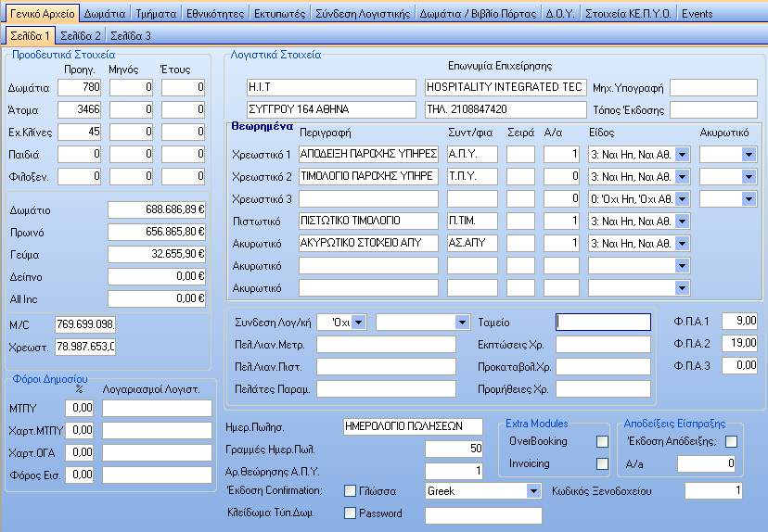Click the Πελ.Λιαν.Μετρ. field
The image size is (768, 532).
click(x=387, y=345)
